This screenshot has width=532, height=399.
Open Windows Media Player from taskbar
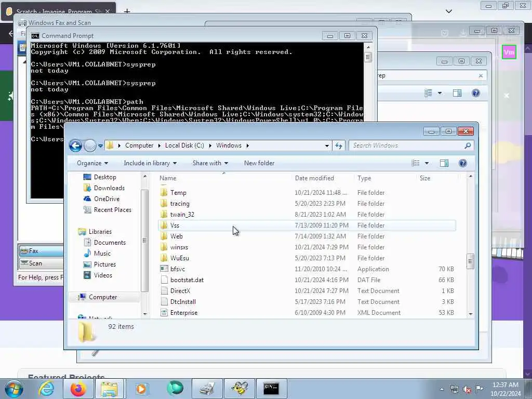click(142, 389)
